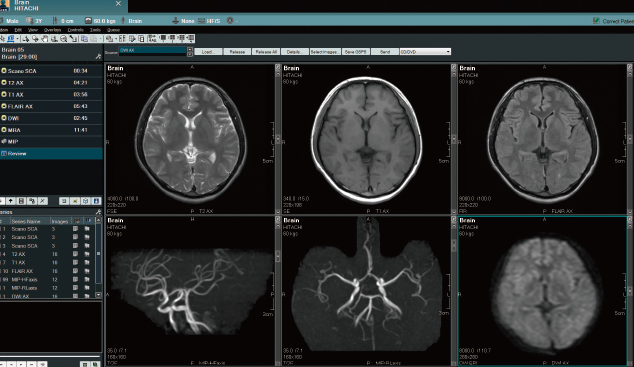Open the Tools menu
This screenshot has height=367, width=634.
[x=95, y=30]
